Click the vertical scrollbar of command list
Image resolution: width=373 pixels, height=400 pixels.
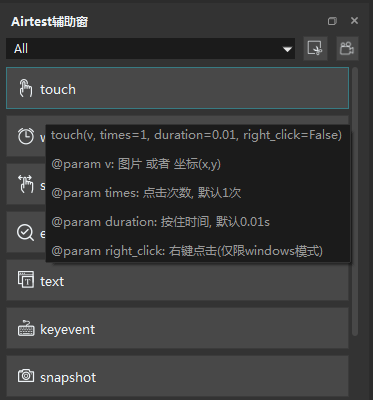tap(355, 201)
